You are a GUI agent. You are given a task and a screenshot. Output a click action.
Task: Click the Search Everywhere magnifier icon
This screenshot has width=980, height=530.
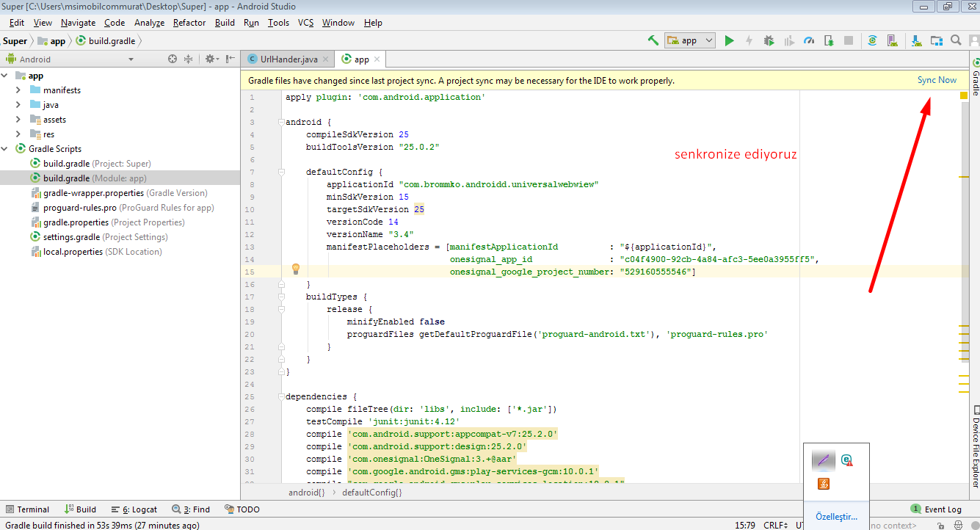[956, 40]
